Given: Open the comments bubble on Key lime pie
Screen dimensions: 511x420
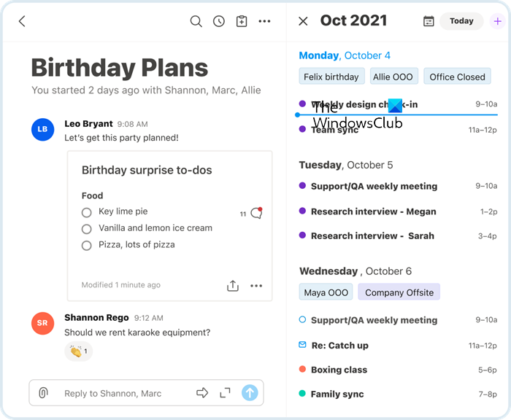Looking at the screenshot, I should click(255, 213).
